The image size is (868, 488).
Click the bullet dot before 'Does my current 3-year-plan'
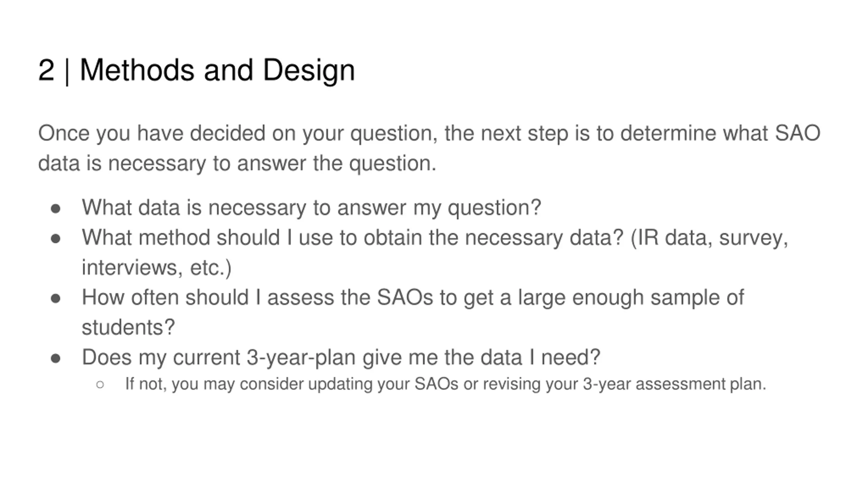[56, 359]
